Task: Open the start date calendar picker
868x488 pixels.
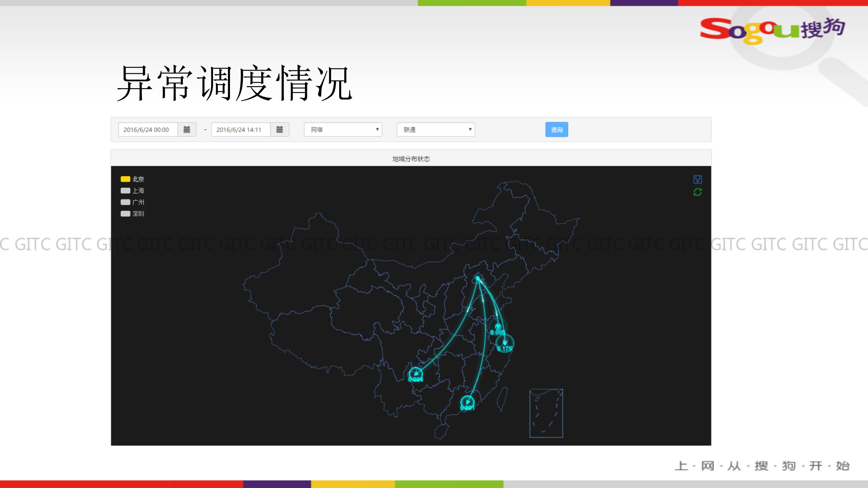Action: click(x=187, y=129)
